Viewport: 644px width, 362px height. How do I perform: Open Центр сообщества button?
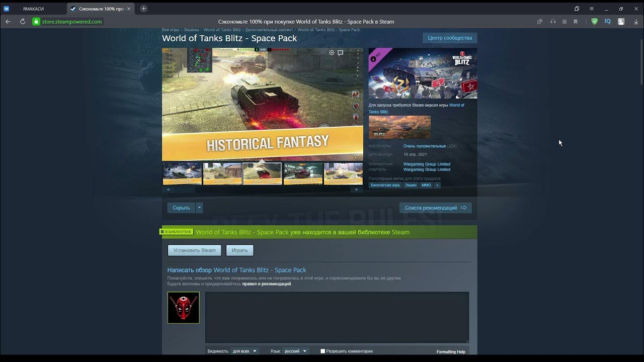(450, 38)
